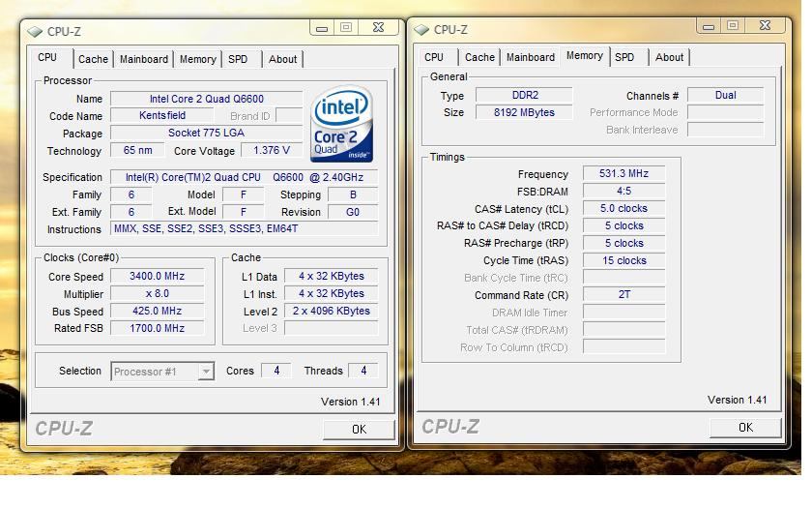Click the RAS# to CAS# Delay value 5 clocks

[x=624, y=225]
